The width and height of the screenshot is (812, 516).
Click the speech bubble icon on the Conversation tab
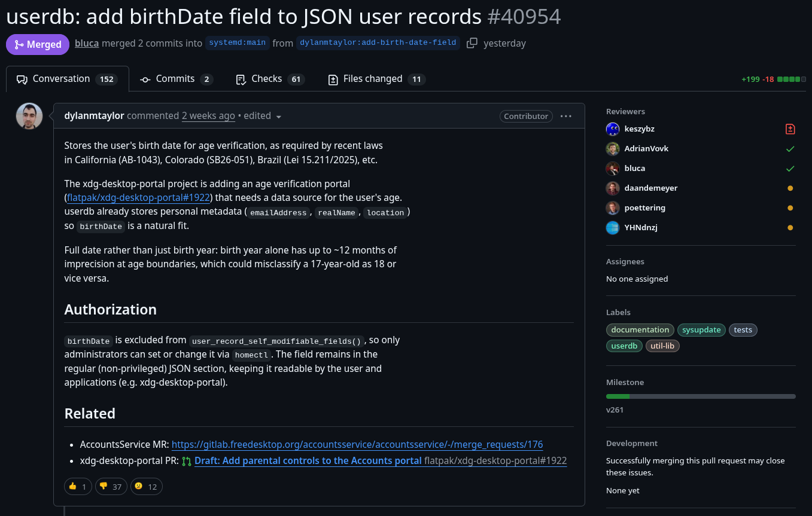coord(22,78)
